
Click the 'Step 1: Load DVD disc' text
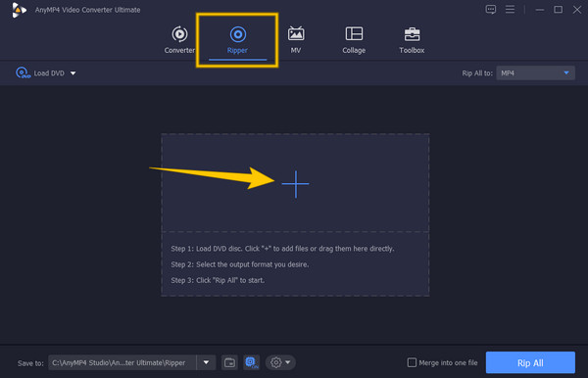[282, 249]
